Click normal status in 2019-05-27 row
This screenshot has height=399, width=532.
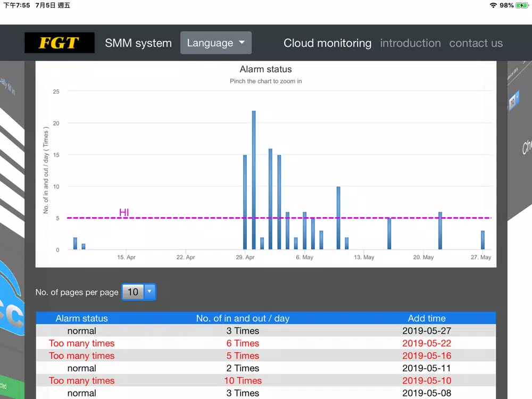pos(81,330)
